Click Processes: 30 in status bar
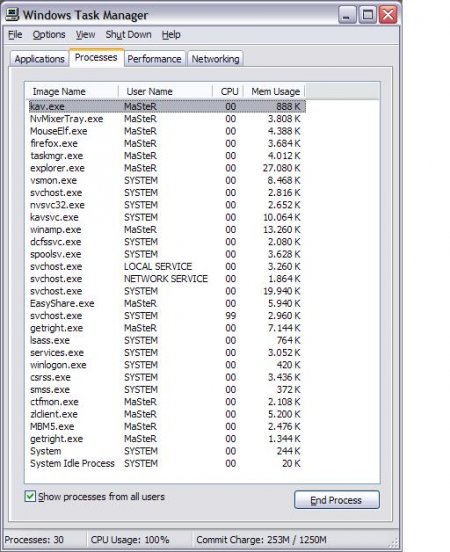Screen dimensions: 450x552 (34, 540)
